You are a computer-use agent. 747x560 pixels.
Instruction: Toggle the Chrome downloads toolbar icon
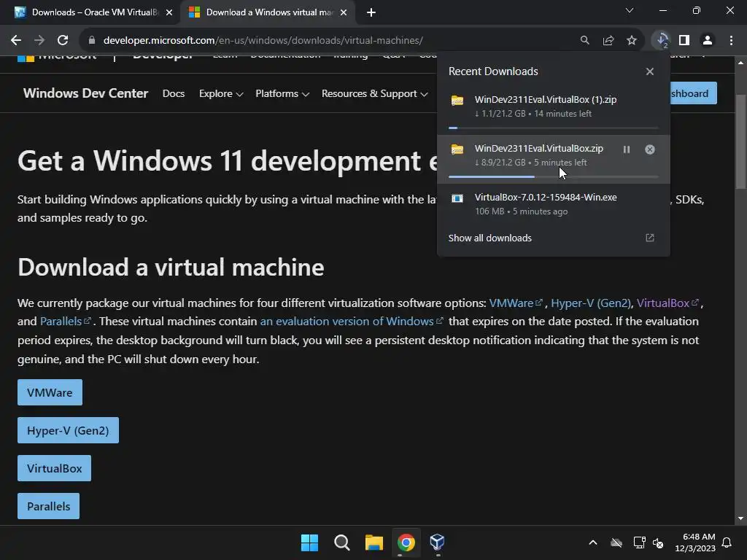[x=661, y=41]
